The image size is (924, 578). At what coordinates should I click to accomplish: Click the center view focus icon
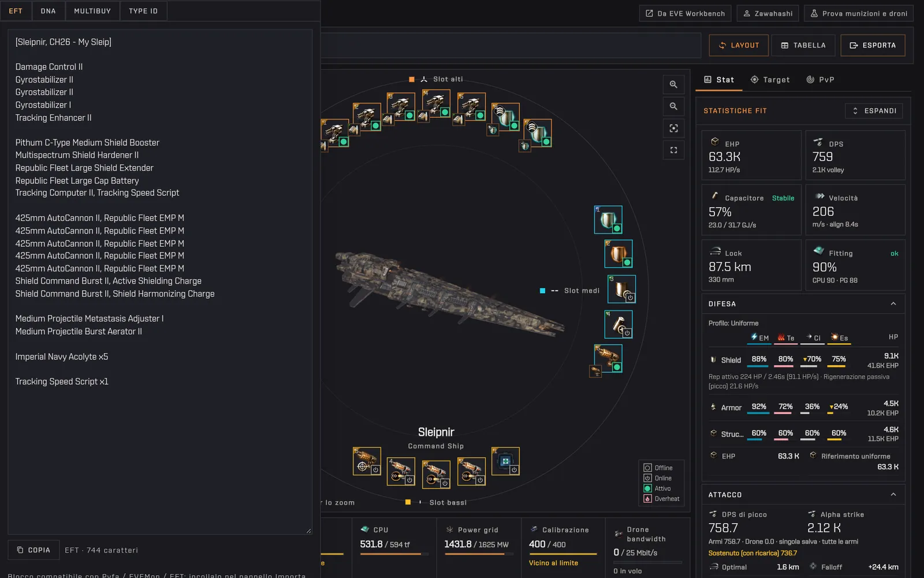click(673, 128)
